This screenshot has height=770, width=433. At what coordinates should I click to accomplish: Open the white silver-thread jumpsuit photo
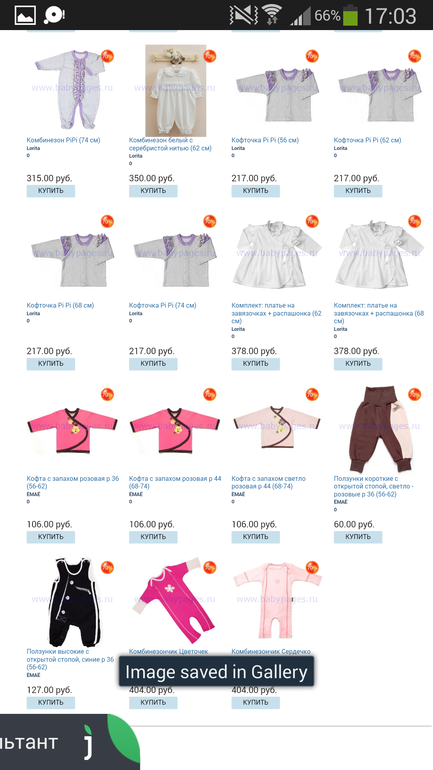click(176, 90)
